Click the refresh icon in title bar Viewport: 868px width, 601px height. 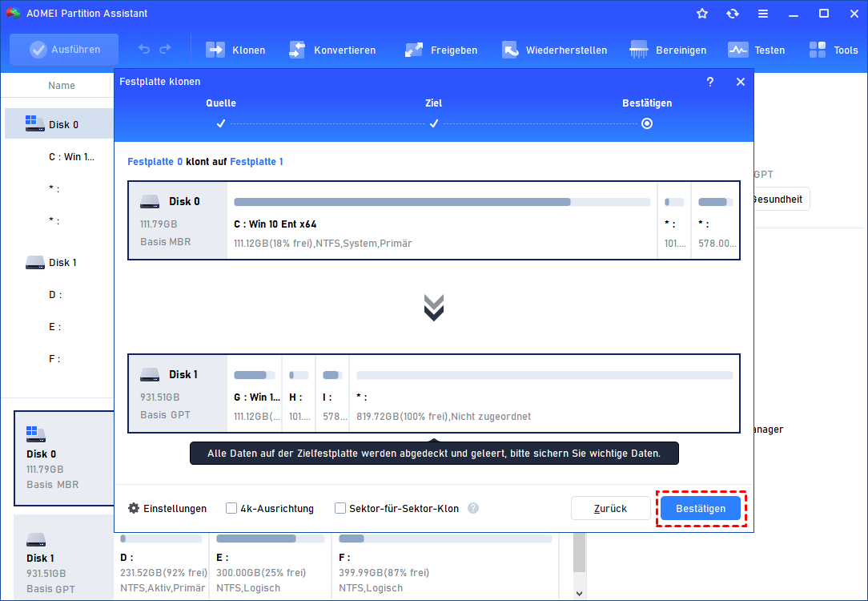tap(732, 14)
